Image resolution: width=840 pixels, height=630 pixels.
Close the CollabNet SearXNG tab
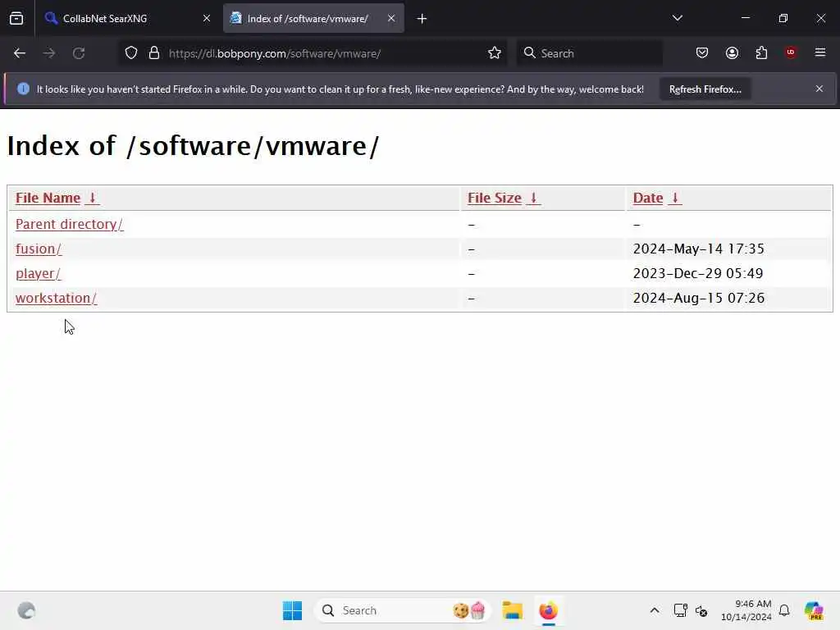(206, 18)
